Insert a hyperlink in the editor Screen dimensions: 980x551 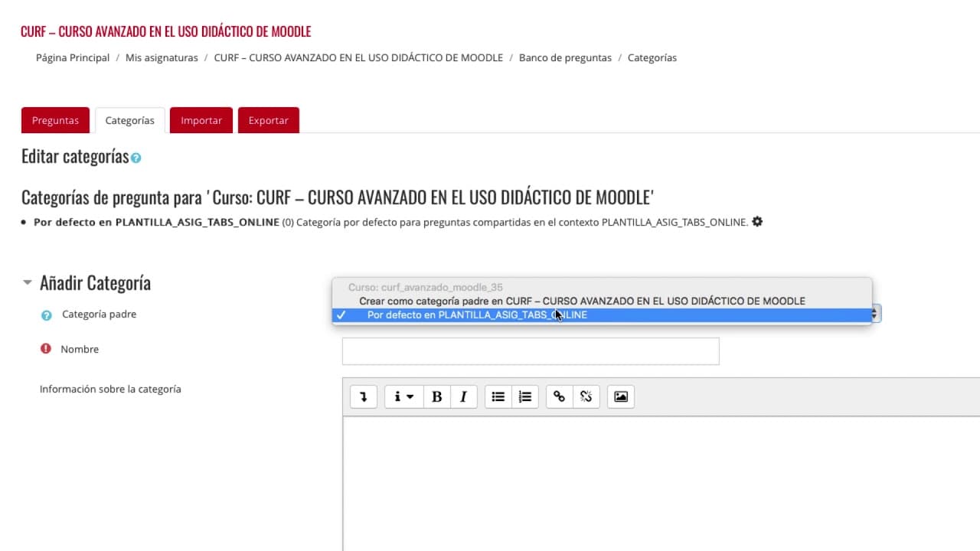click(559, 396)
